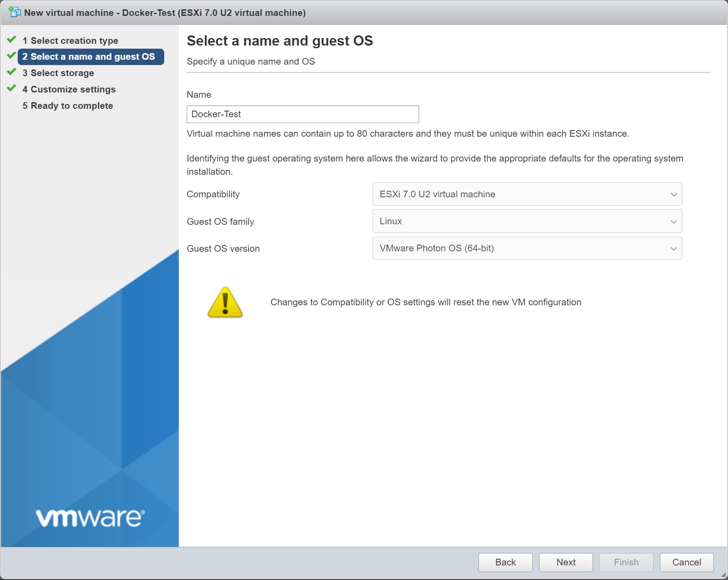Select step 2 Select a name and guest OS
The height and width of the screenshot is (580, 728).
click(91, 57)
